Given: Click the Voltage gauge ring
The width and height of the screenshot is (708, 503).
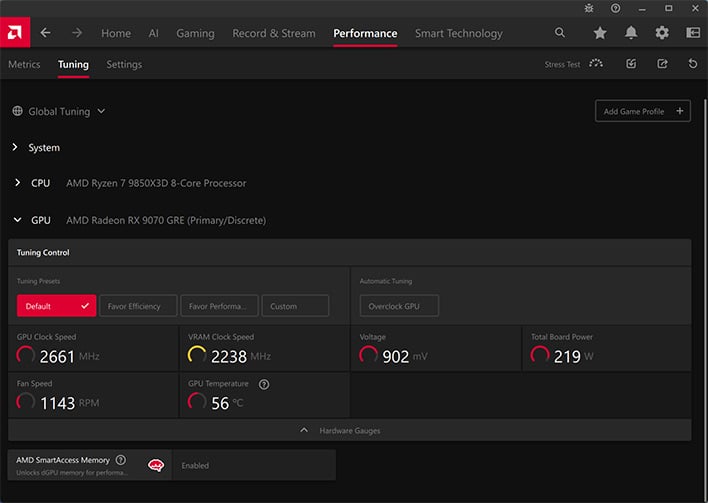Looking at the screenshot, I should (368, 355).
